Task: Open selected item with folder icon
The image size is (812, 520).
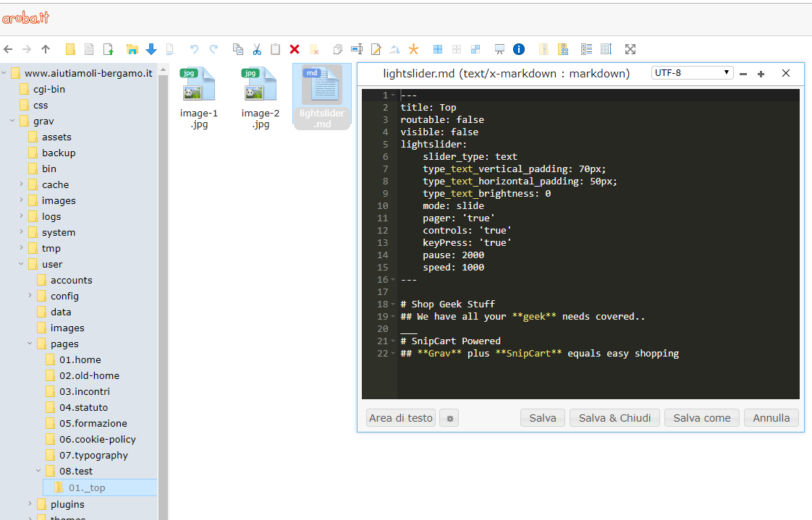Action: pos(132,49)
